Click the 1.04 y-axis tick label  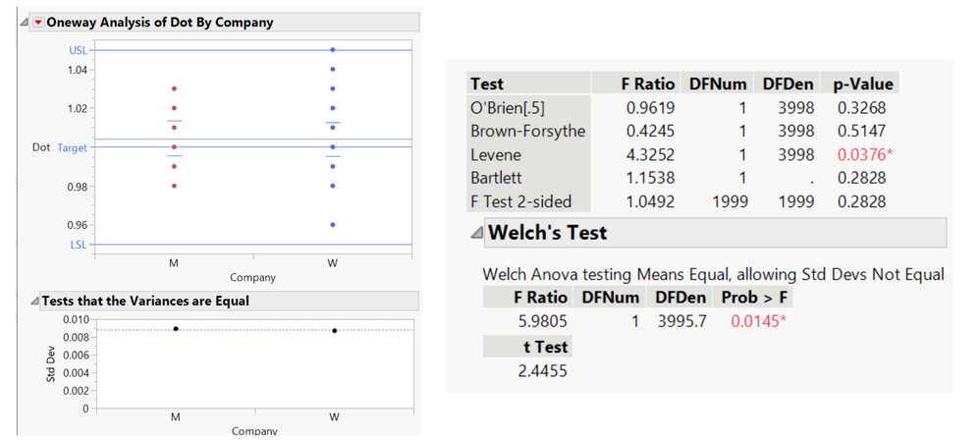79,70
